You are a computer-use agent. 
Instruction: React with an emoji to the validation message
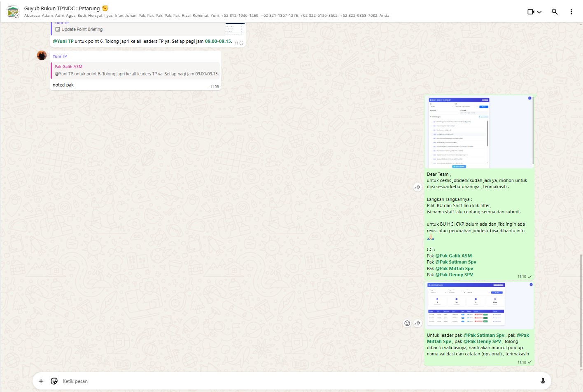coord(407,324)
